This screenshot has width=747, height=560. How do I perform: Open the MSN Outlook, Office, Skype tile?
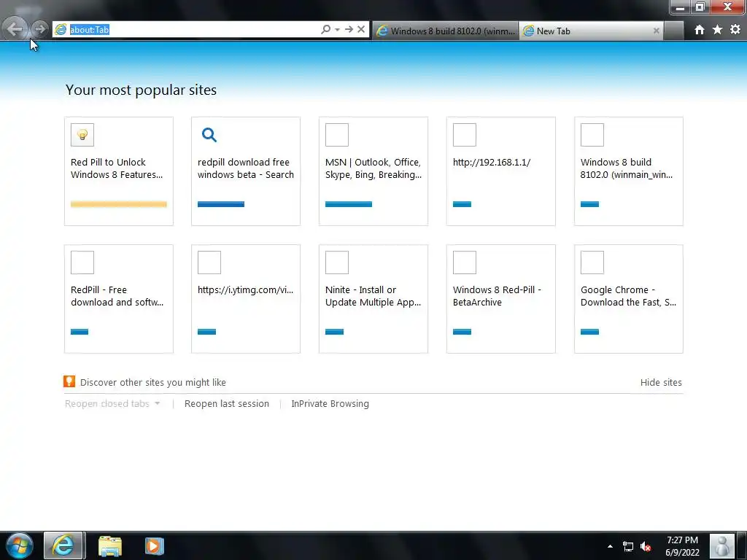[373, 171]
